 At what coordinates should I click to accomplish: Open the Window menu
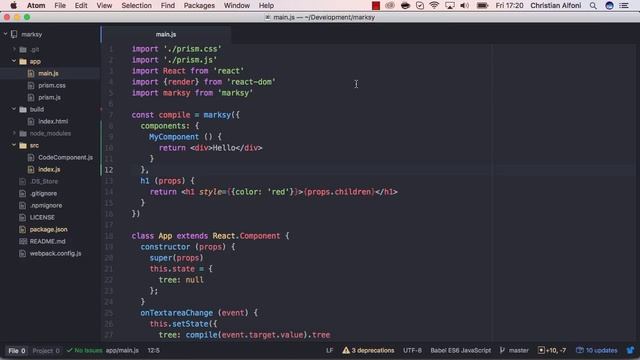(x=237, y=5)
